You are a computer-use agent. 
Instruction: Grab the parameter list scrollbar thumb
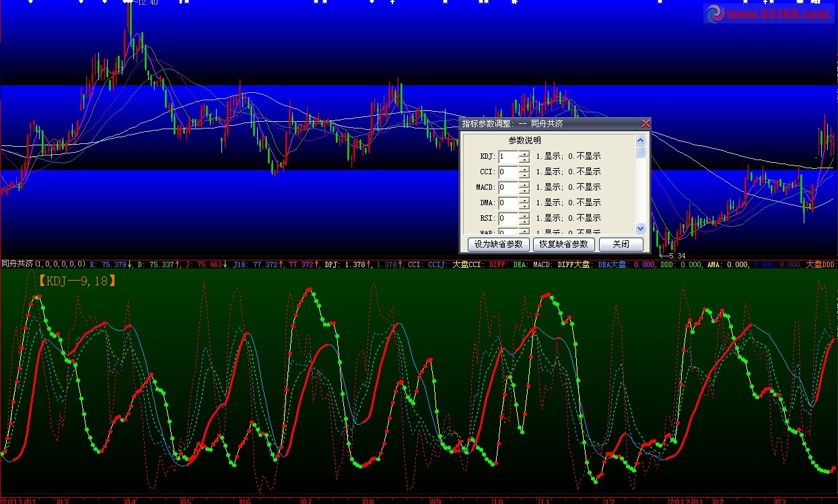(640, 152)
